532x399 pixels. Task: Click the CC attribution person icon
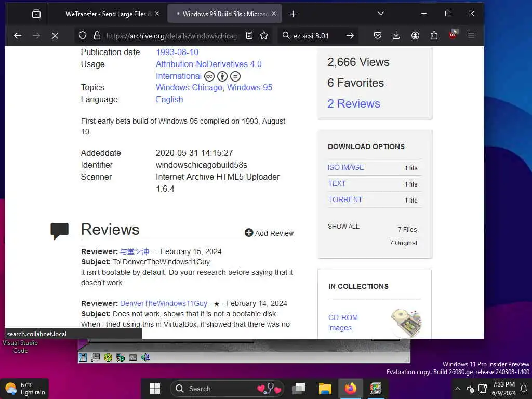point(222,76)
